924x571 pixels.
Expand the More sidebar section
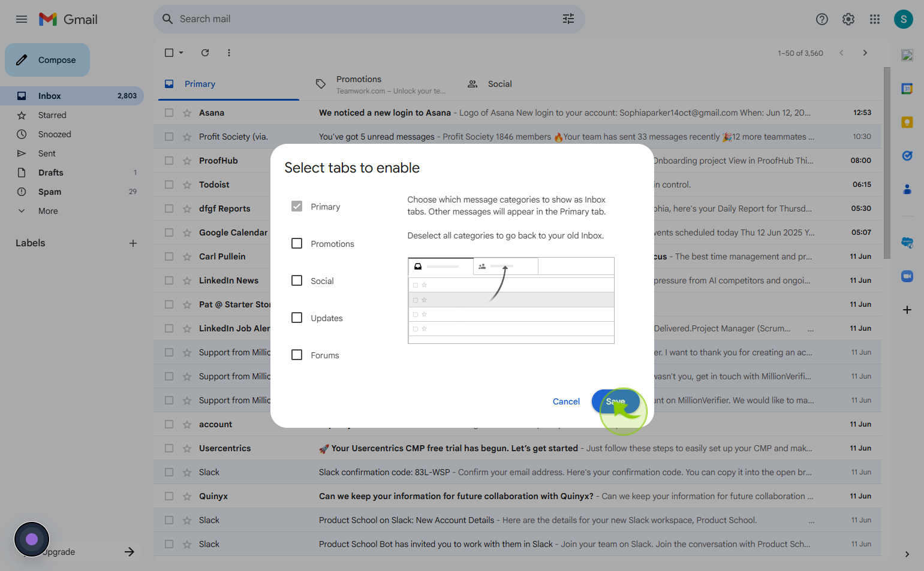(48, 211)
